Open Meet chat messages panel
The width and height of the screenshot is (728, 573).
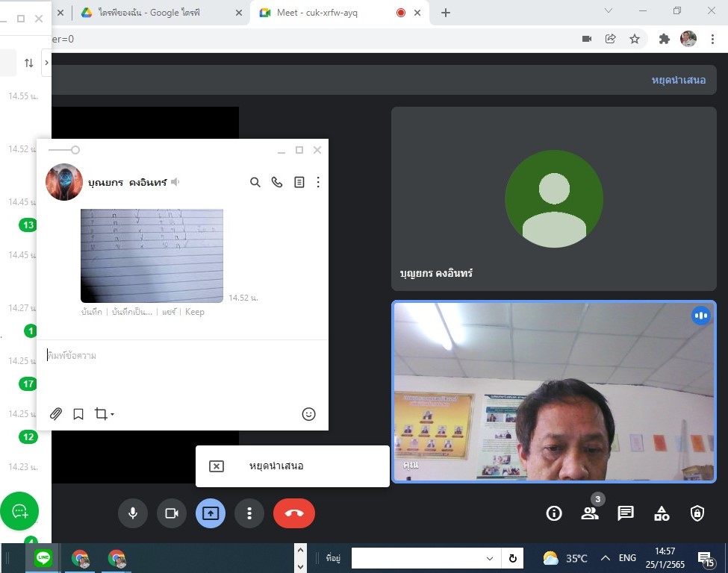626,513
